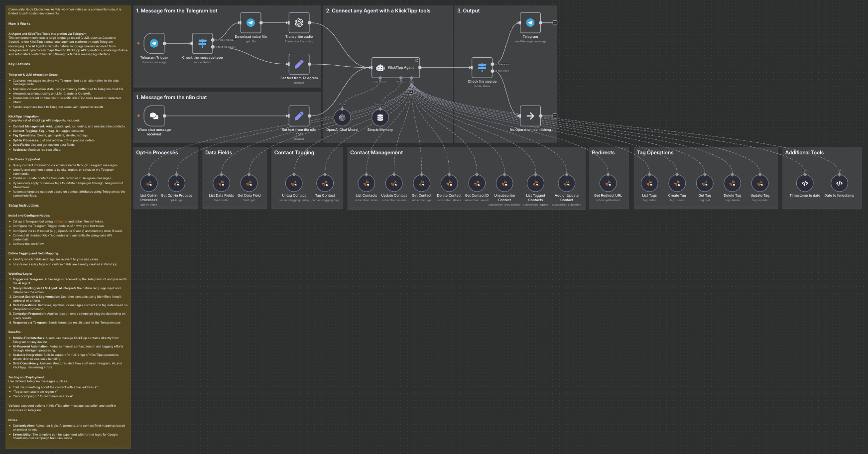Open the Delete Tag node
The image size is (868, 454).
(732, 183)
